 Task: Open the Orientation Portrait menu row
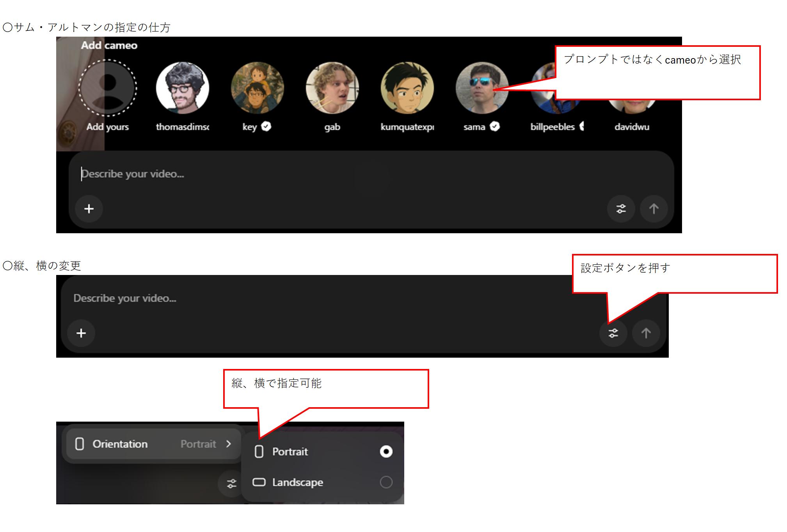(x=153, y=444)
